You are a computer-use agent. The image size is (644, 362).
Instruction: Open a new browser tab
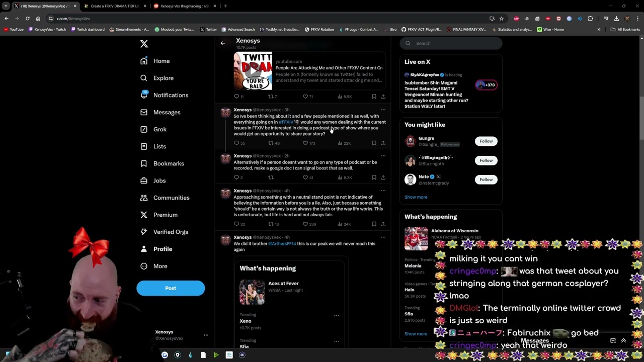[x=225, y=6]
